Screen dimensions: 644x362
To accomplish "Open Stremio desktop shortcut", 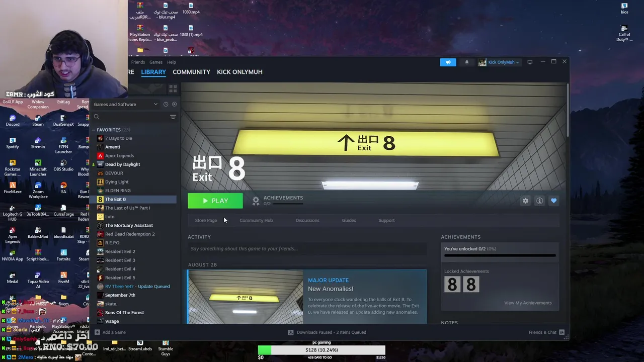I will tap(38, 143).
